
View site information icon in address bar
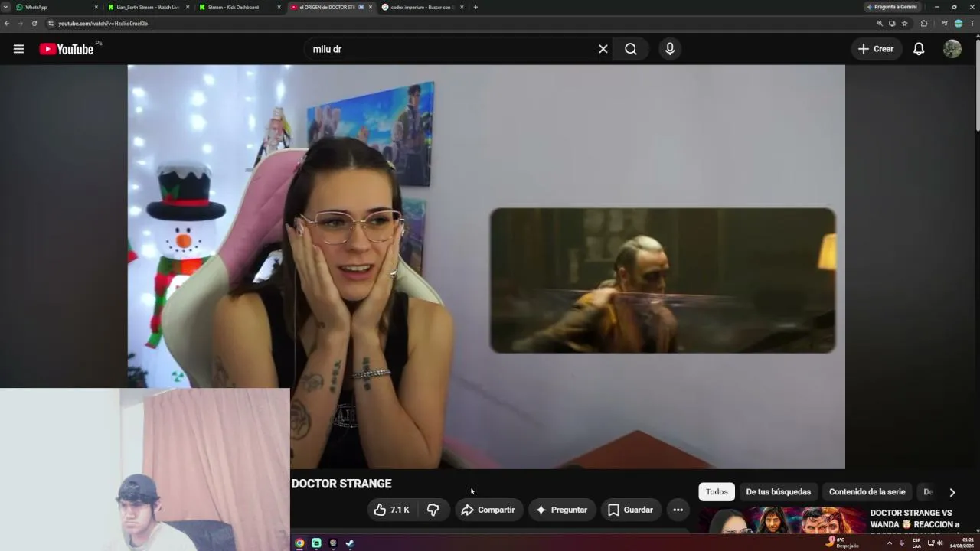coord(51,24)
